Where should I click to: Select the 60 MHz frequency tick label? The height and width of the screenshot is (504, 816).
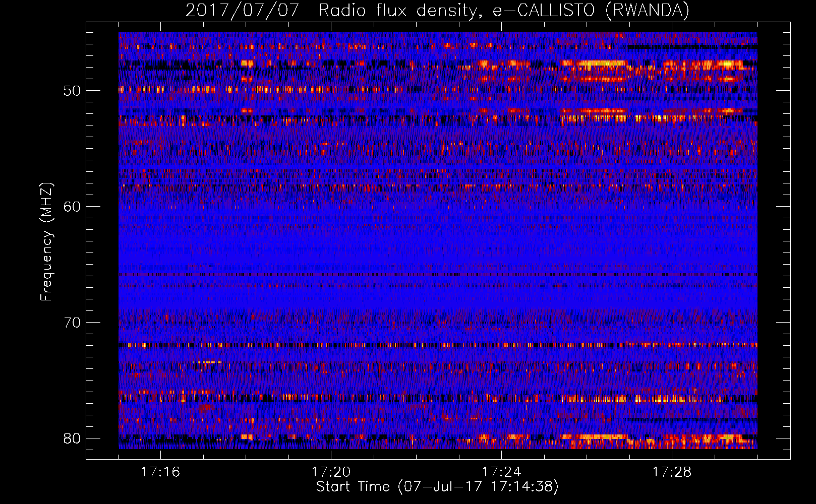coord(72,207)
